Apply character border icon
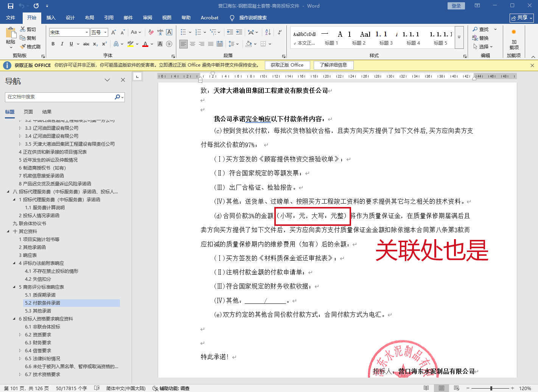The width and height of the screenshot is (538, 392). (x=169, y=33)
